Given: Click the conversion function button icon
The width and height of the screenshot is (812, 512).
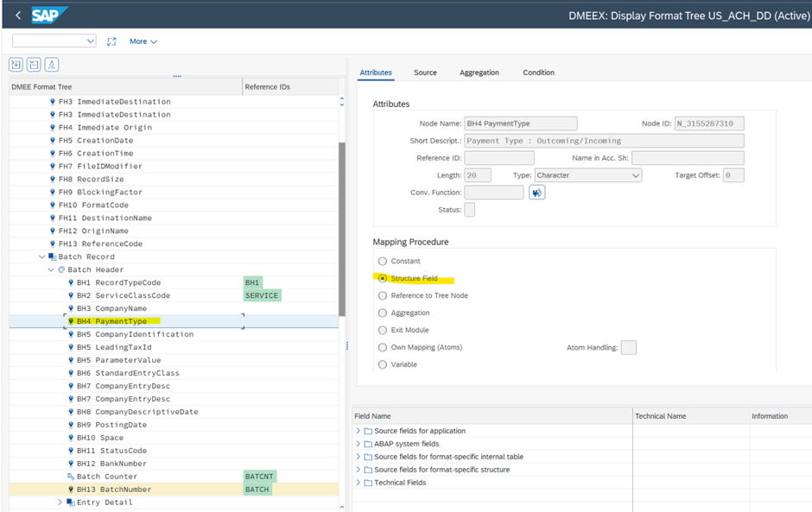Looking at the screenshot, I should [537, 193].
